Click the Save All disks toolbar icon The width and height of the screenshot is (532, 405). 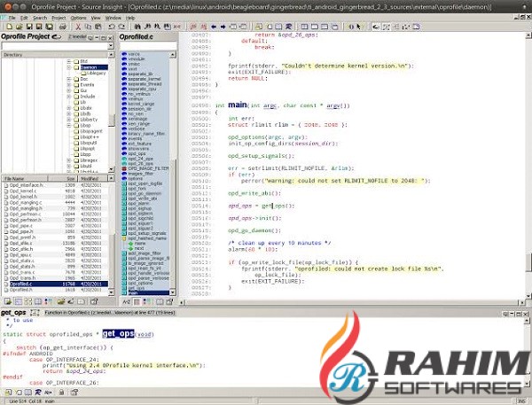tap(49, 27)
